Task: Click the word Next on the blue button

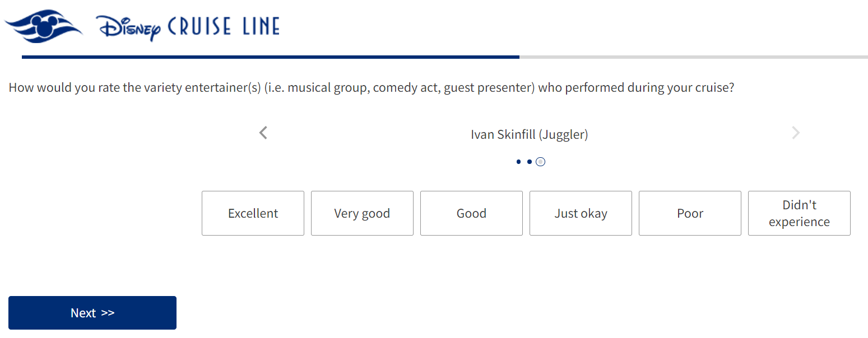Action: 83,313
